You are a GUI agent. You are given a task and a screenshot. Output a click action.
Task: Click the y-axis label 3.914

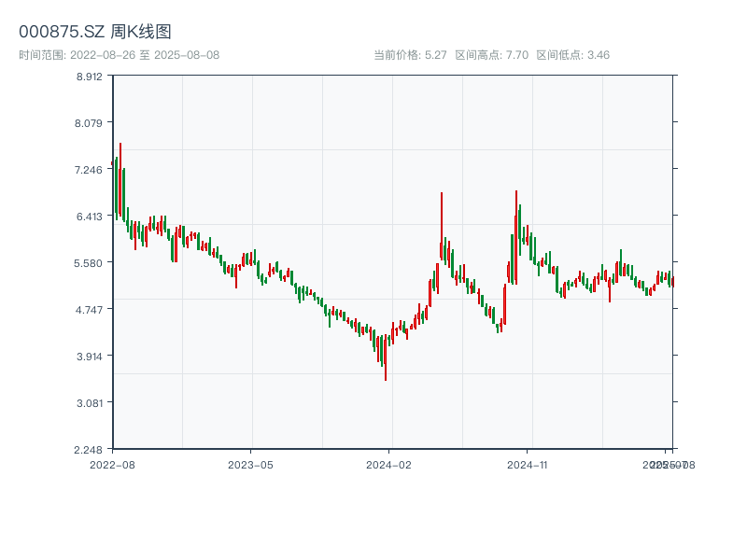click(89, 357)
